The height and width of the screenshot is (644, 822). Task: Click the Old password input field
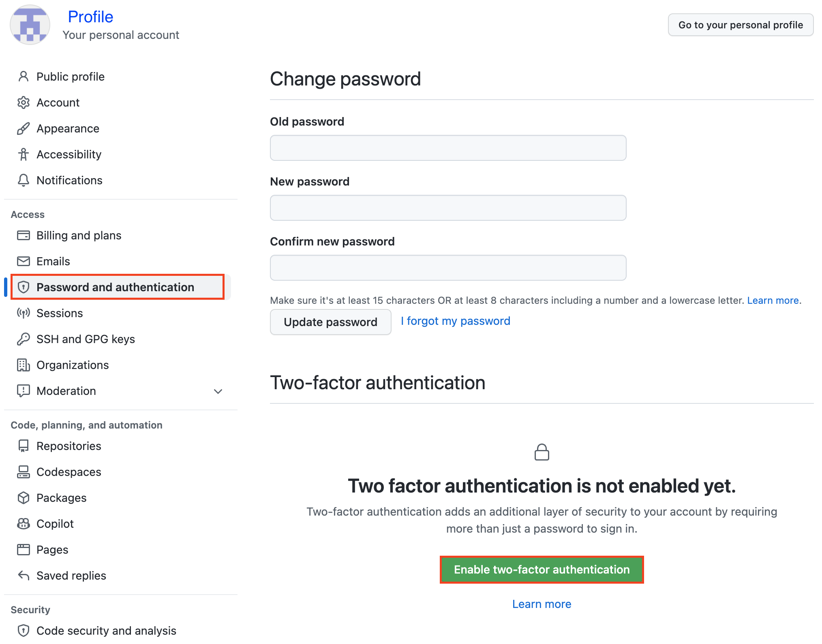pyautogui.click(x=448, y=148)
